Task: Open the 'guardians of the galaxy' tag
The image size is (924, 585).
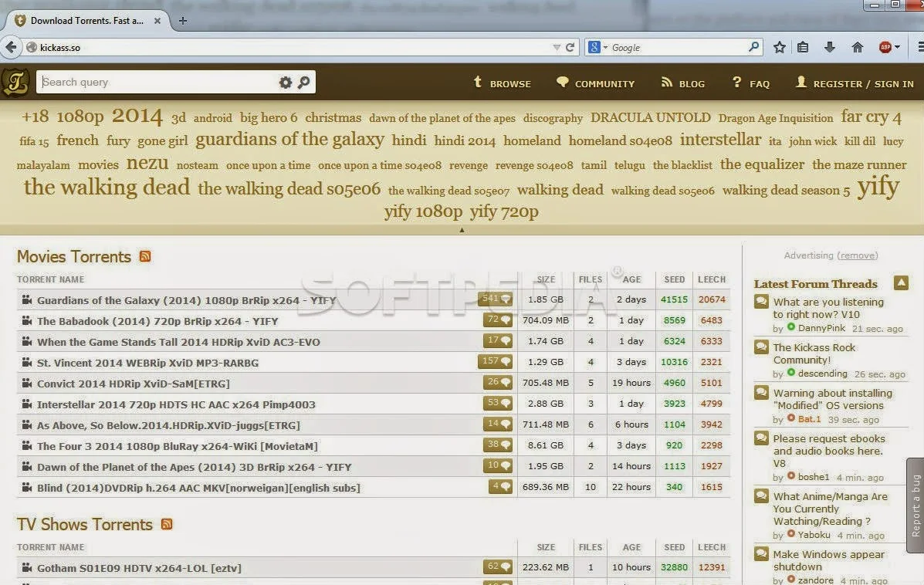Action: [x=290, y=140]
